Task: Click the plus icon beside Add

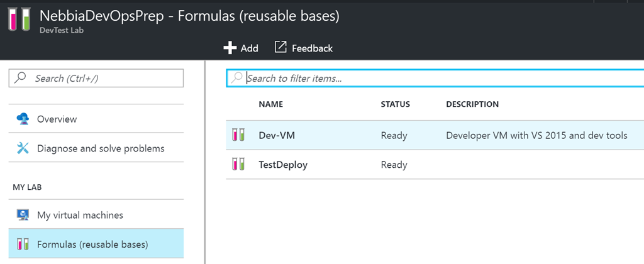Action: (230, 48)
